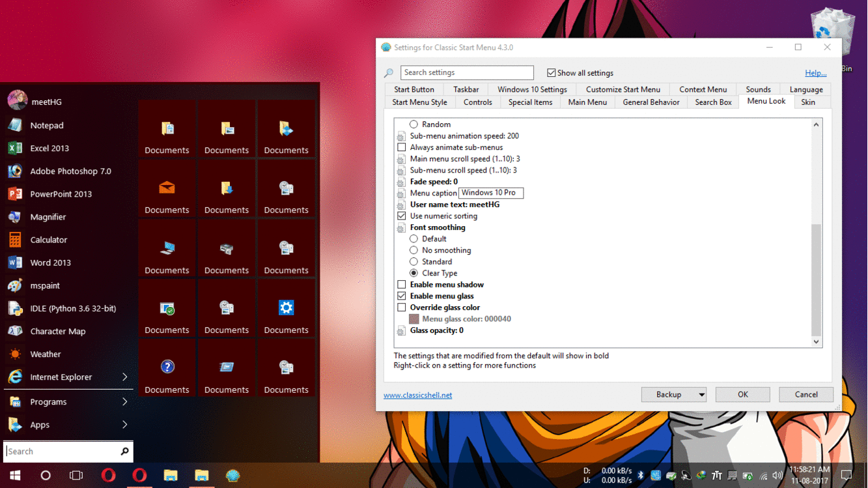The height and width of the screenshot is (488, 868).
Task: Open Cortana circle on taskbar
Action: pos(46,475)
